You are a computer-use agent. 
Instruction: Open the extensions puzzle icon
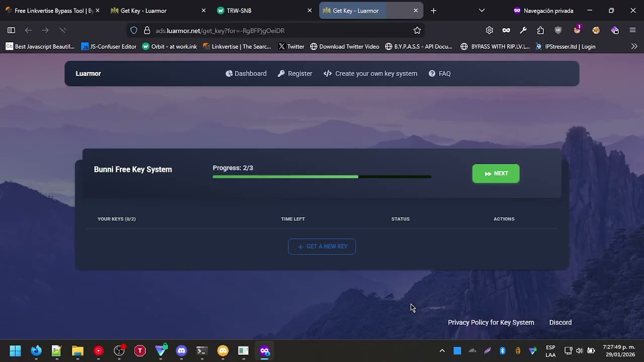pyautogui.click(x=540, y=30)
